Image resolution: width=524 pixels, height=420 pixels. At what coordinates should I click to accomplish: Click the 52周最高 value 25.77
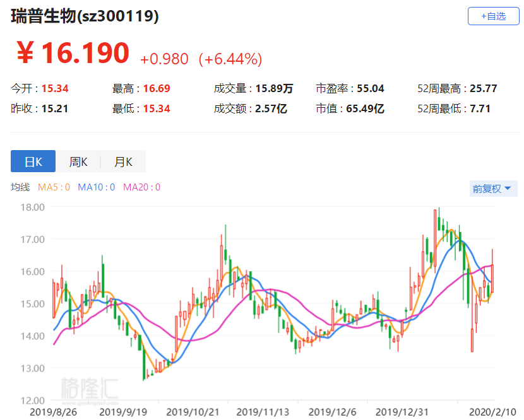(x=484, y=88)
